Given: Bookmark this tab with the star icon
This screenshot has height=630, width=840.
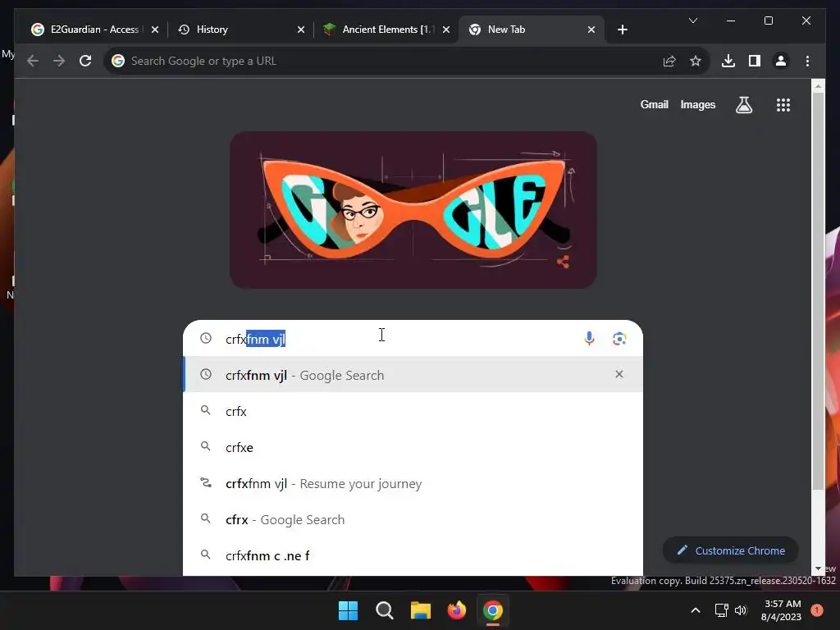Looking at the screenshot, I should click(696, 61).
